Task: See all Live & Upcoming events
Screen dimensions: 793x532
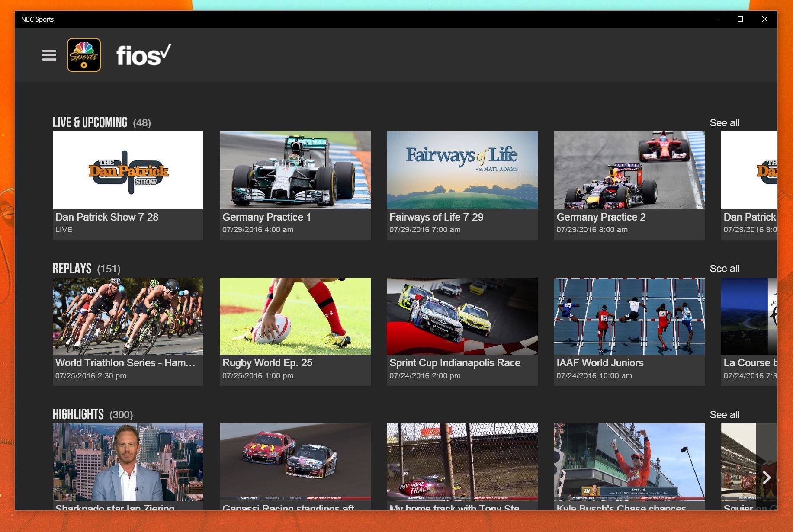Action: pos(724,123)
